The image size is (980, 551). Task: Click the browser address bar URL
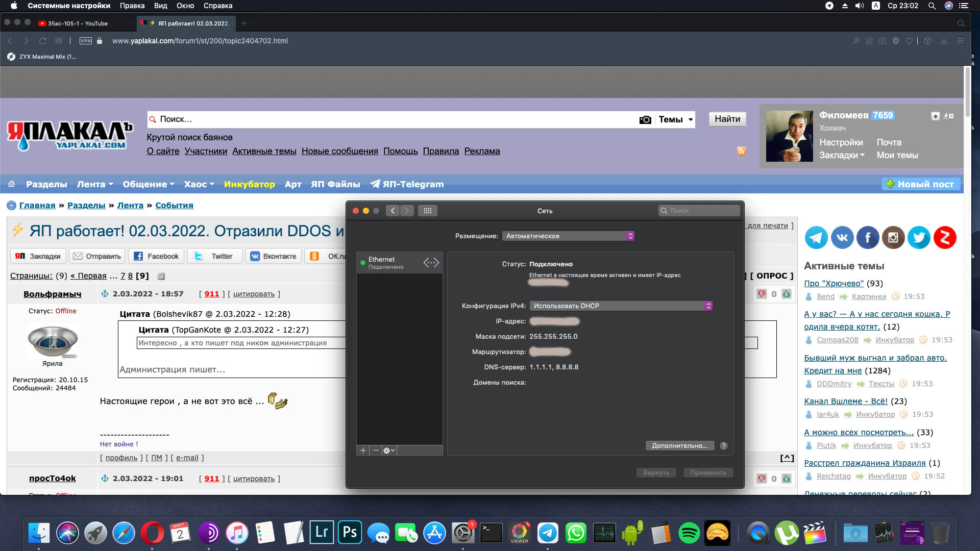point(200,41)
